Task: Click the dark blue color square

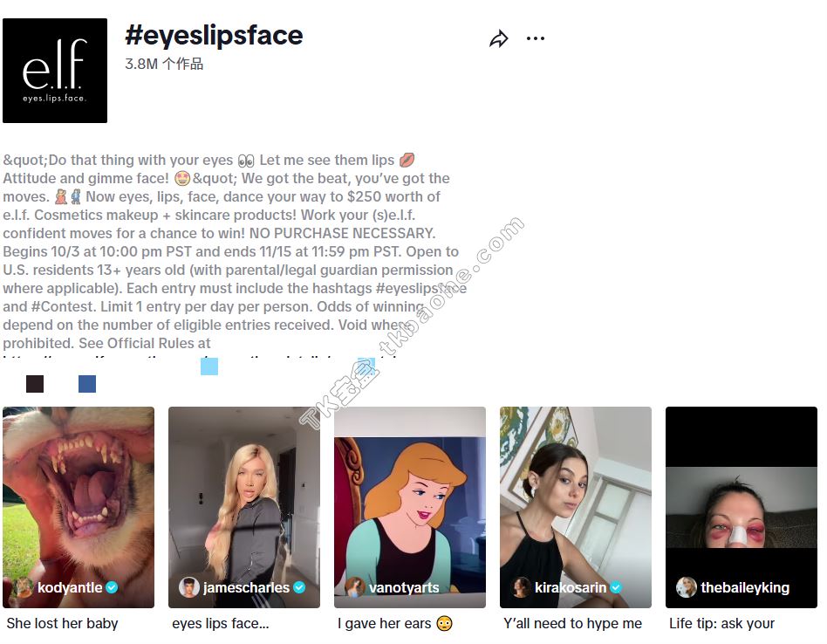Action: point(87,384)
